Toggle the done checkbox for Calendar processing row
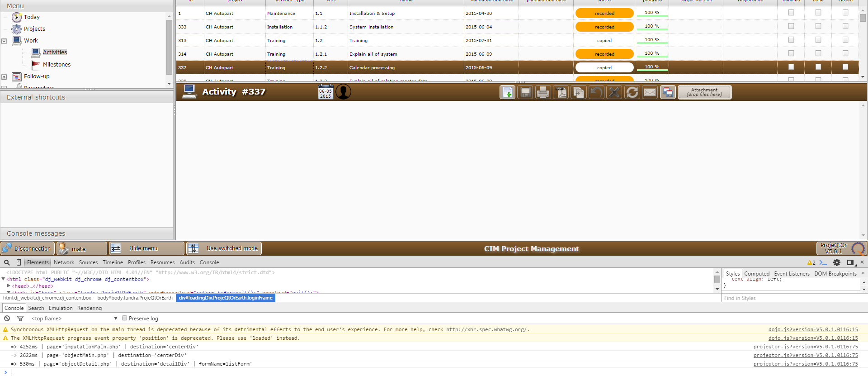This screenshot has height=376, width=868. 818,67
